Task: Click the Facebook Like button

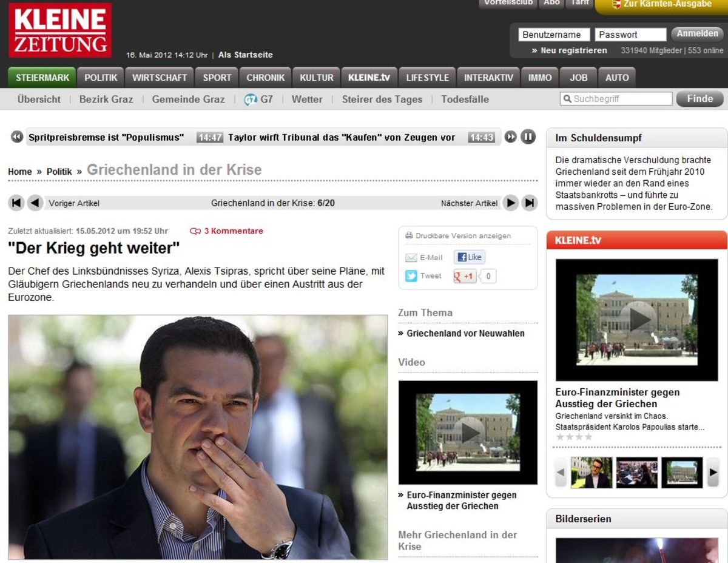Action: point(470,257)
